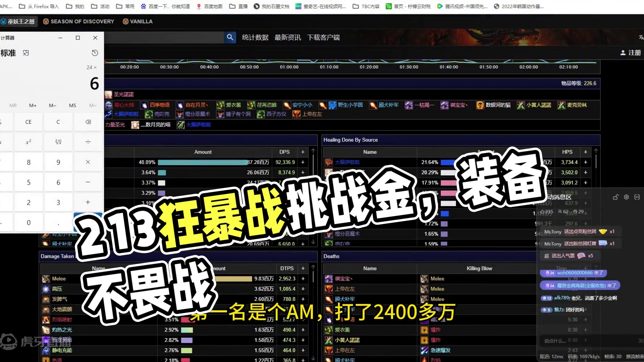Click the 下载客户端 download link
Image resolution: width=644 pixels, height=362 pixels.
(x=323, y=37)
